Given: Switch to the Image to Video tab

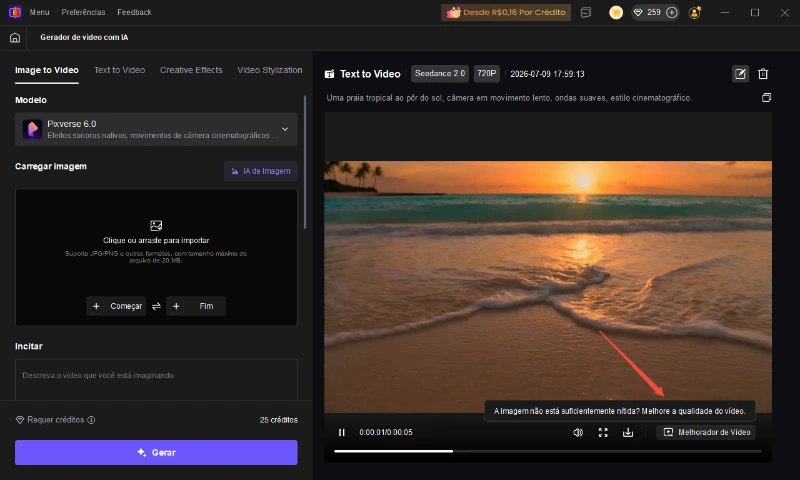Looking at the screenshot, I should tap(46, 70).
